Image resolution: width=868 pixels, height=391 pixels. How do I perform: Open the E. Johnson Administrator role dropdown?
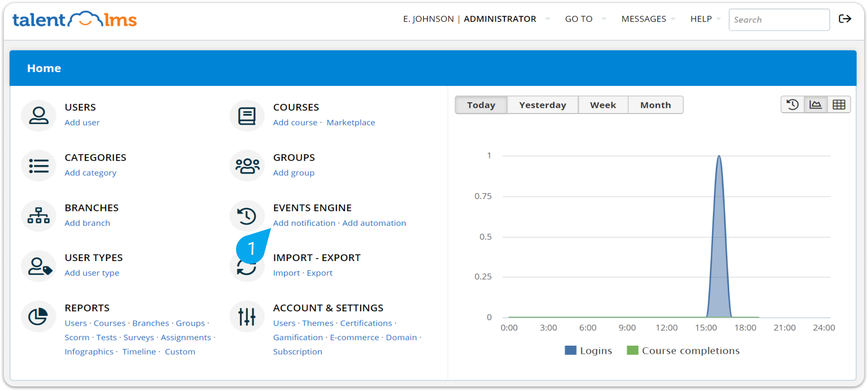[x=477, y=19]
